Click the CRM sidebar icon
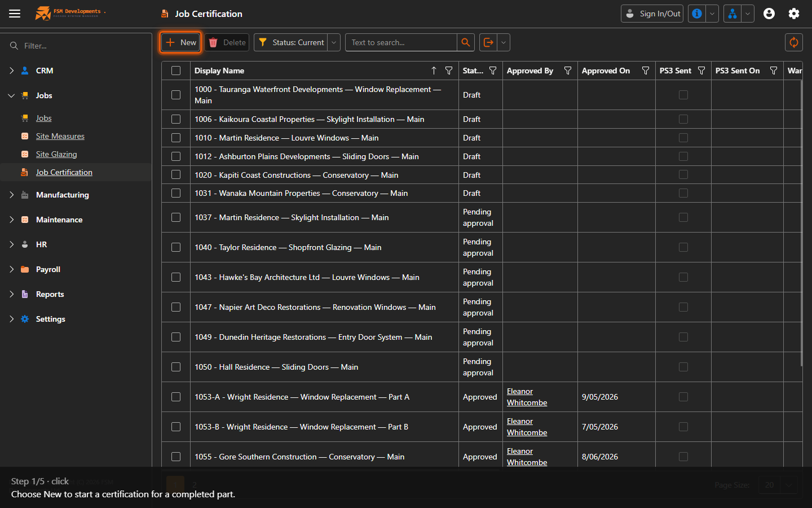The image size is (812, 508). point(25,71)
